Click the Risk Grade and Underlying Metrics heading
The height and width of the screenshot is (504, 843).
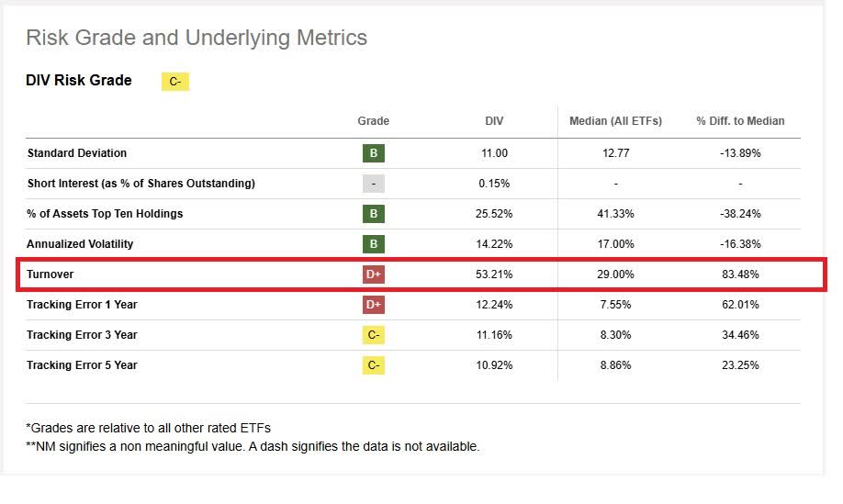[x=197, y=38]
